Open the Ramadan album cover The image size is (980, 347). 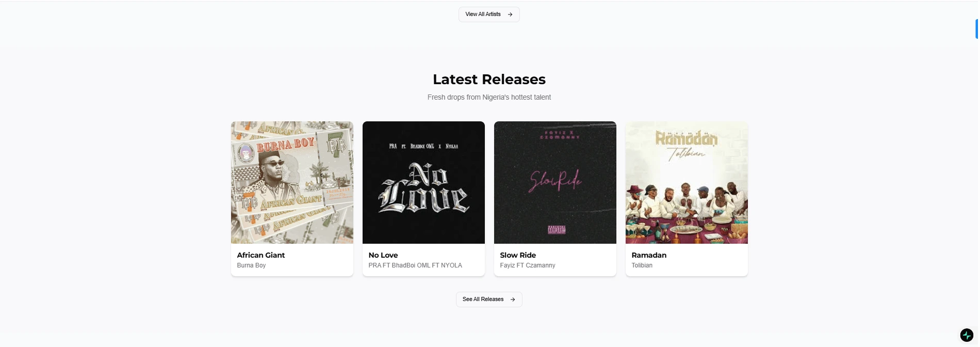(x=687, y=182)
